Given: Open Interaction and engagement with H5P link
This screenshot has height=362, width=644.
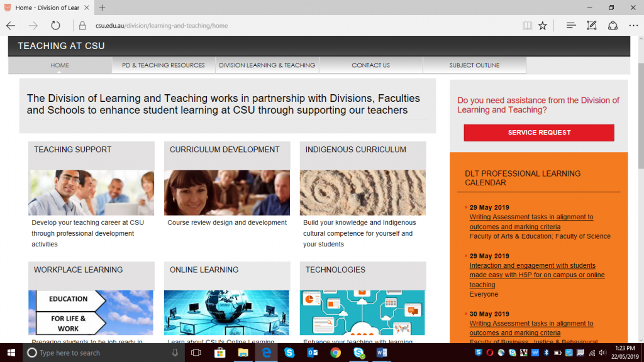Looking at the screenshot, I should click(x=537, y=275).
